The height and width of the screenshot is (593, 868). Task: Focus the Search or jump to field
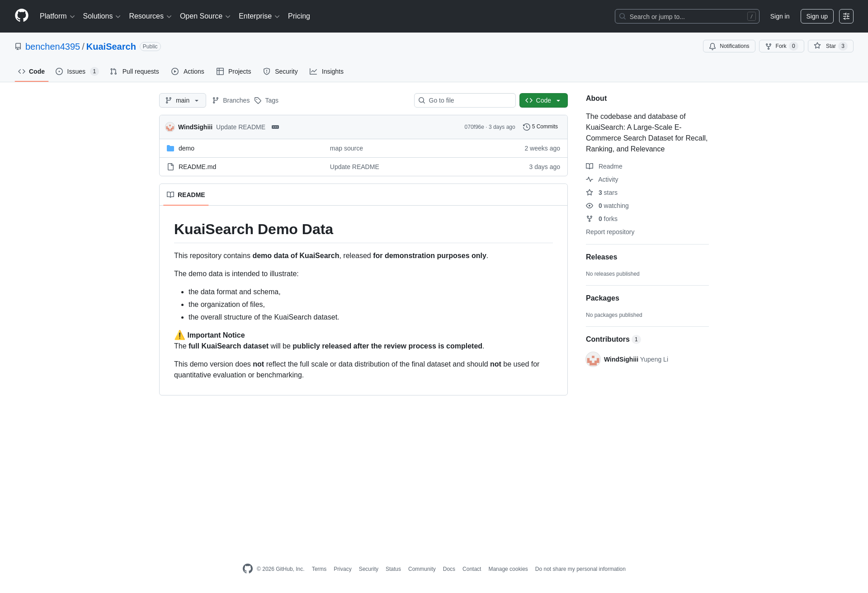point(687,16)
